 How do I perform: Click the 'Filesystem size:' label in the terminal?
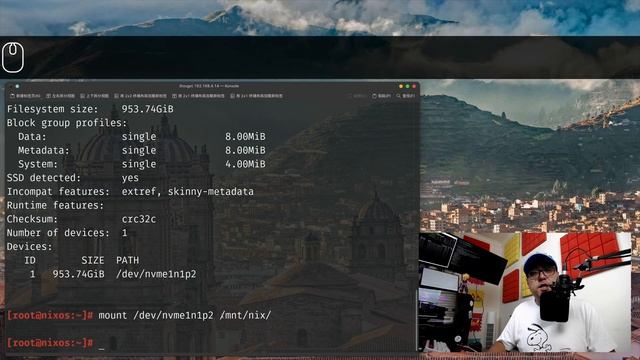[53, 109]
